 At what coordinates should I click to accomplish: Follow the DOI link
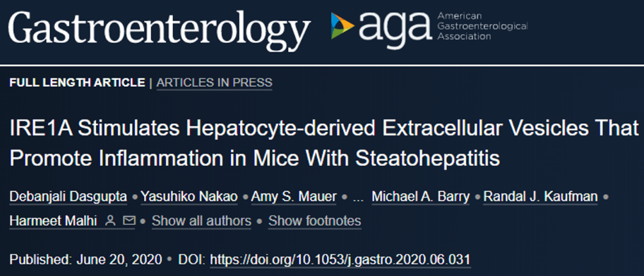click(x=340, y=260)
